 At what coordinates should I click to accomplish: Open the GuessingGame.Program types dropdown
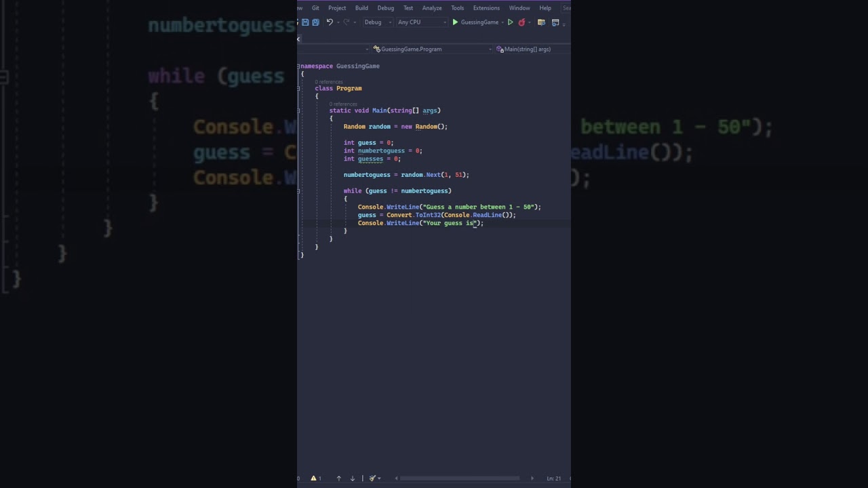433,49
